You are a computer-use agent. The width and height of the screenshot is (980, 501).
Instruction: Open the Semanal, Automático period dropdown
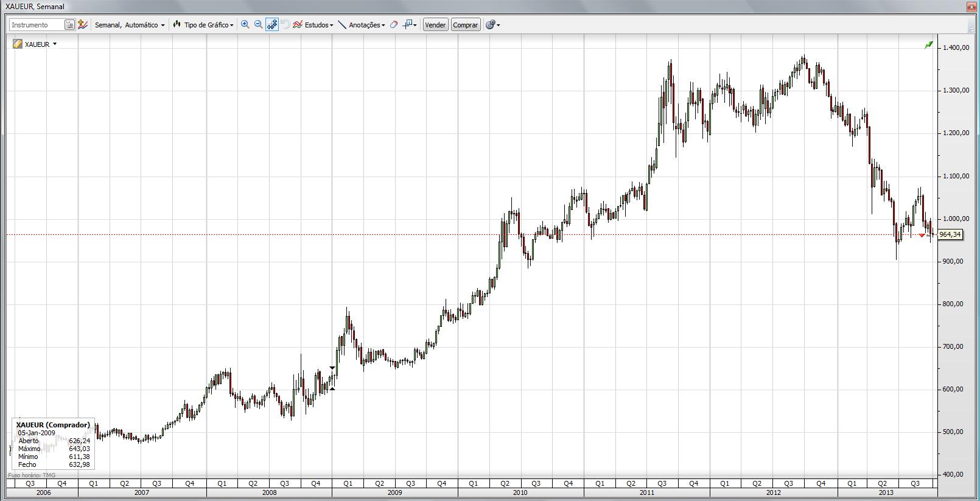click(x=129, y=25)
